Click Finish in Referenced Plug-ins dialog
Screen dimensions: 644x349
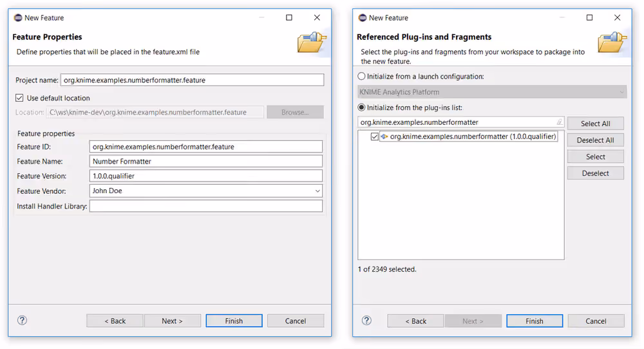[x=535, y=321]
